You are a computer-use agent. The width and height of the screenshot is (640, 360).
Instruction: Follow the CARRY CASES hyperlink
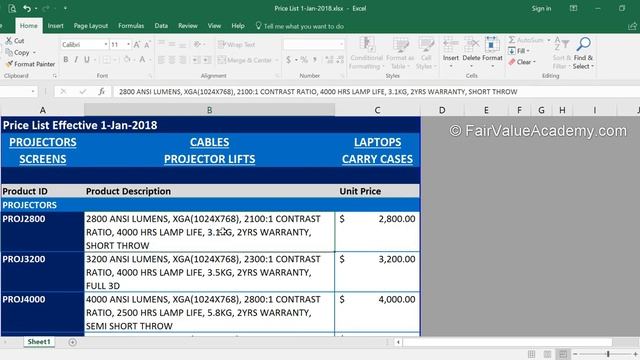(378, 159)
